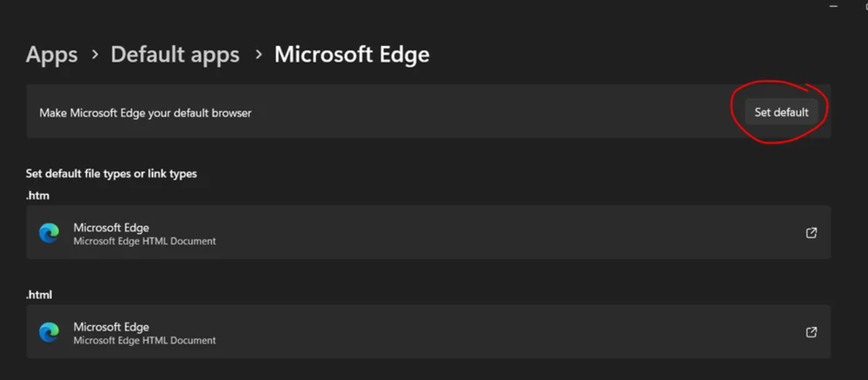Navigate to Default apps breadcrumb
Screen dimensions: 868x380
pos(175,55)
